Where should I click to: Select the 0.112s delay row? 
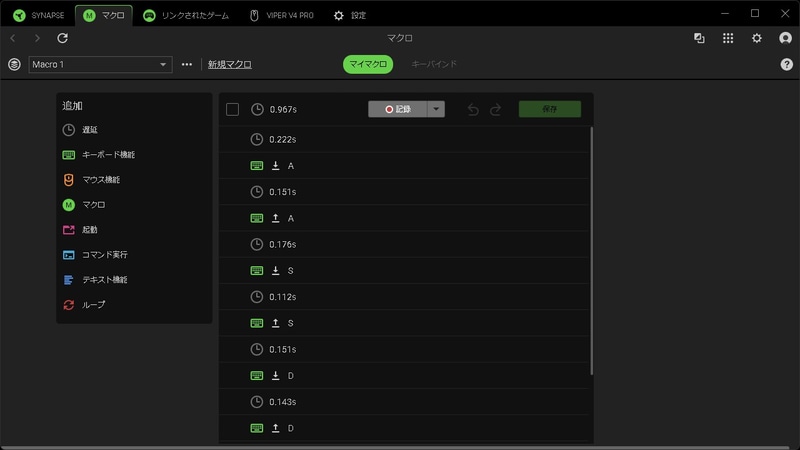click(404, 297)
